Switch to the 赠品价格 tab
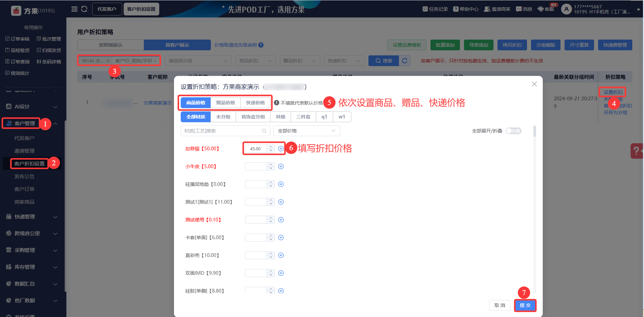This screenshot has width=644, height=317. 226,103
